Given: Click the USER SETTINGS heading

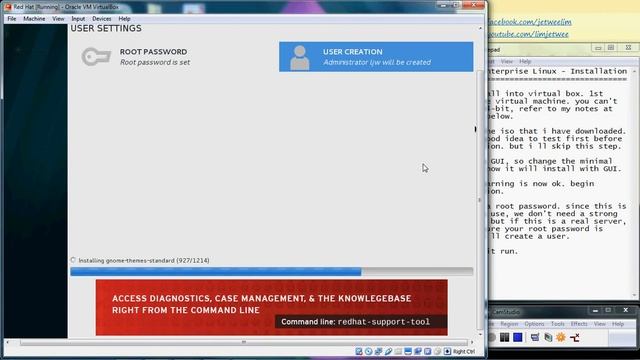Looking at the screenshot, I should tap(106, 28).
